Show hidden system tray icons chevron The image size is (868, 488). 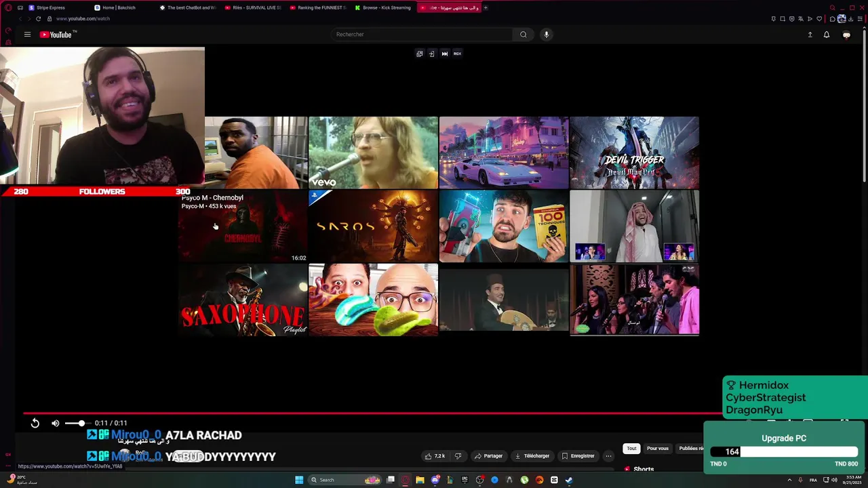(789, 480)
